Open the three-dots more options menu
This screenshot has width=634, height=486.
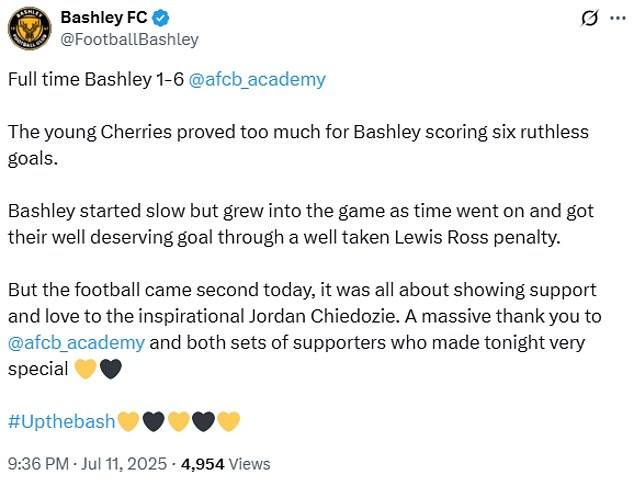coord(617,18)
